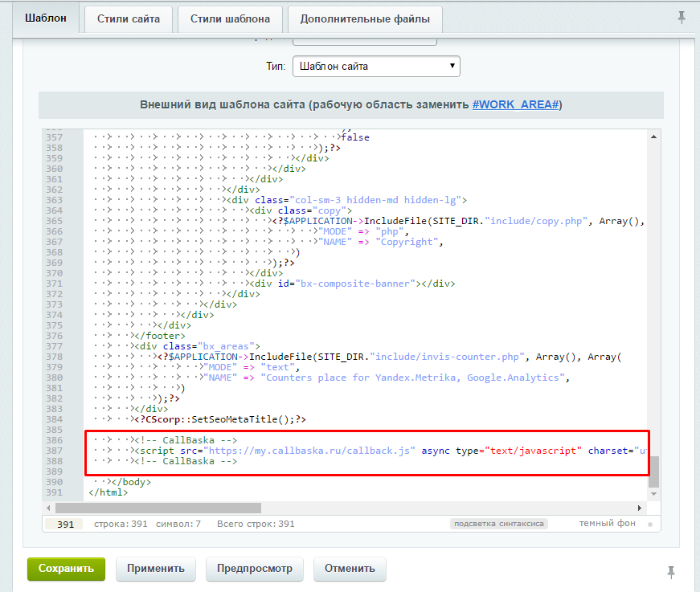Click the '</html>' tag on line 391

pyautogui.click(x=108, y=492)
